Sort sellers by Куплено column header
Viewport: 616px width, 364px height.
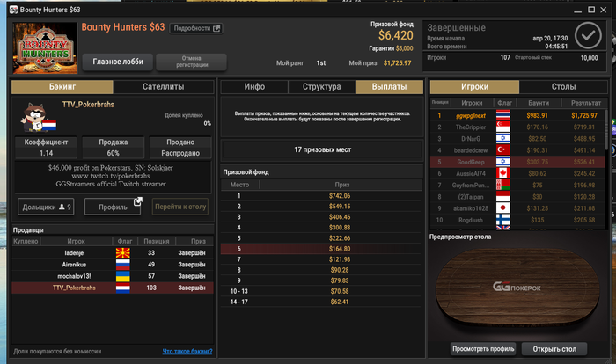(x=26, y=241)
